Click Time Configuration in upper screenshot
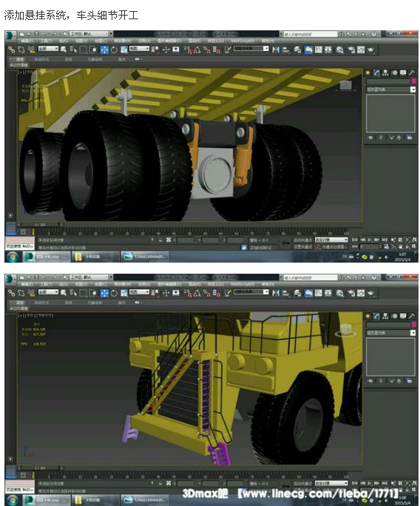Image resolution: width=420 pixels, height=506 pixels. (387, 246)
